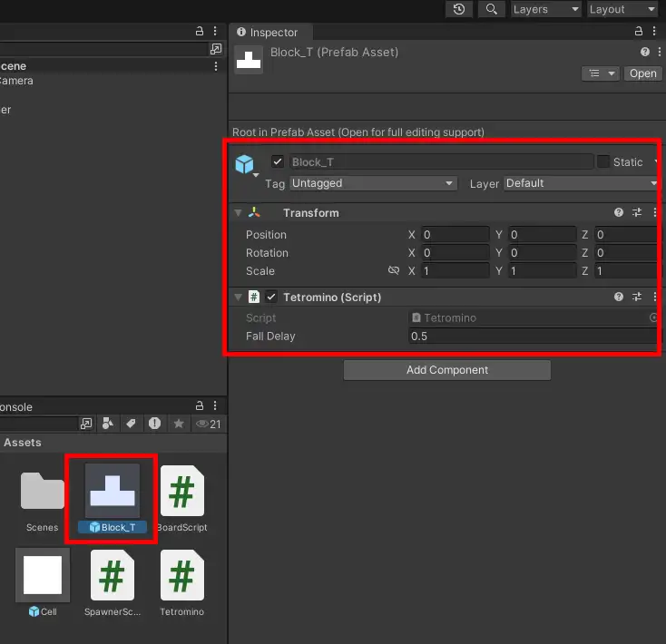
Task: Click the search by type filter icon
Action: pyautogui.click(x=108, y=424)
